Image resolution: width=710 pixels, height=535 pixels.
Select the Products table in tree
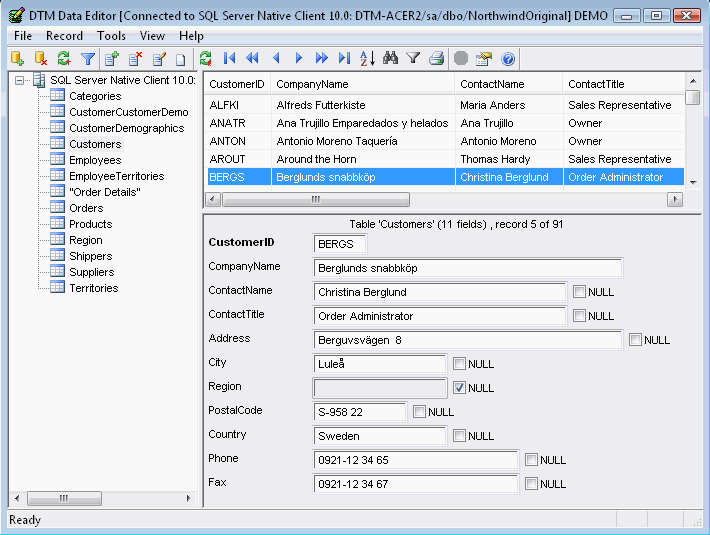(91, 224)
